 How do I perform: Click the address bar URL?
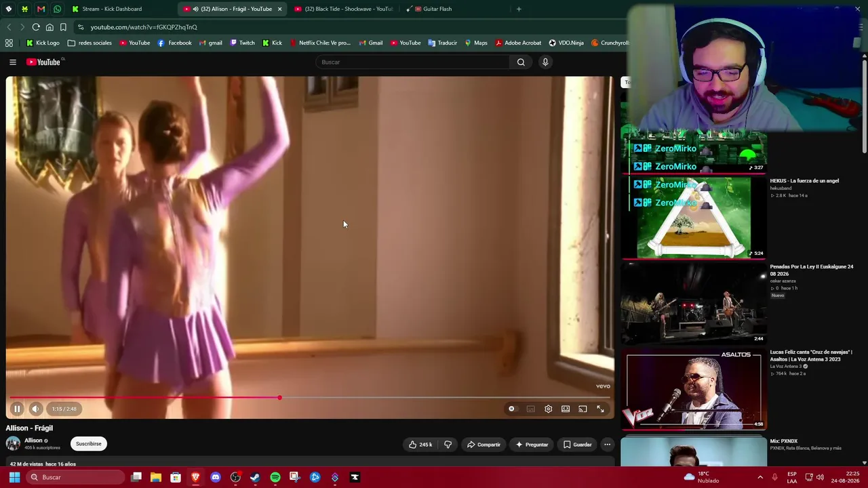(x=144, y=27)
